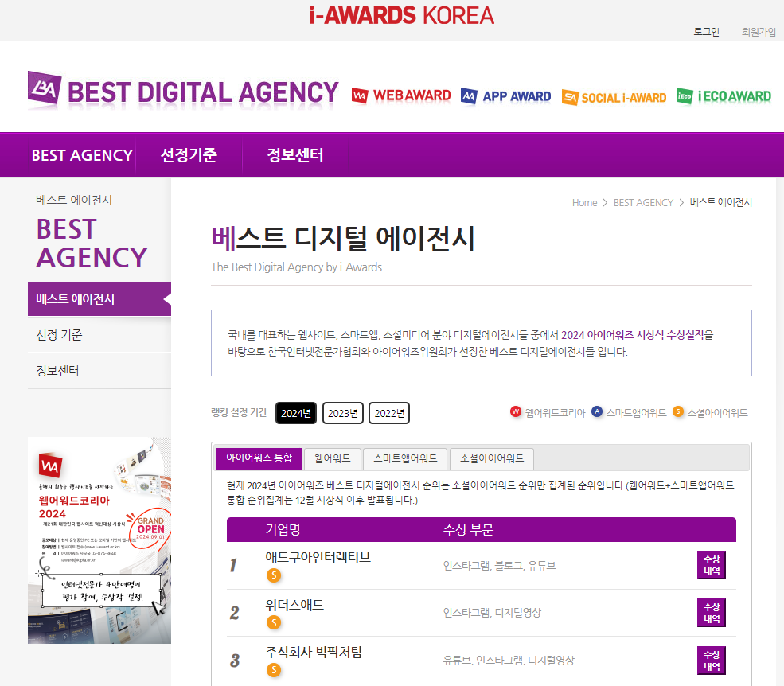The width and height of the screenshot is (784, 686).
Task: Click the blue A 스마트앱어워드 legend icon
Action: click(596, 411)
